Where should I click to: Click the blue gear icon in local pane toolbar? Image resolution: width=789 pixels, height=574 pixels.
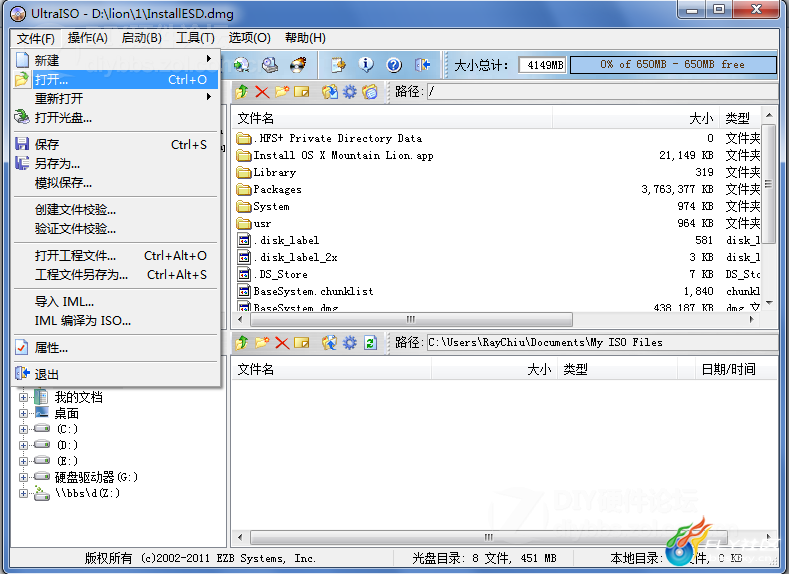[x=350, y=343]
